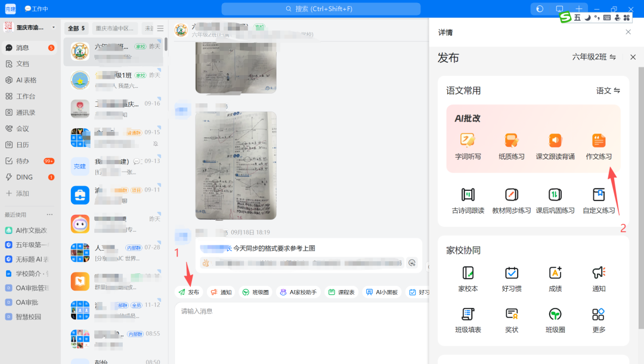Viewport: 644px width, 364px height.
Task: Open 家校本 under 家校协同
Action: [467, 276]
